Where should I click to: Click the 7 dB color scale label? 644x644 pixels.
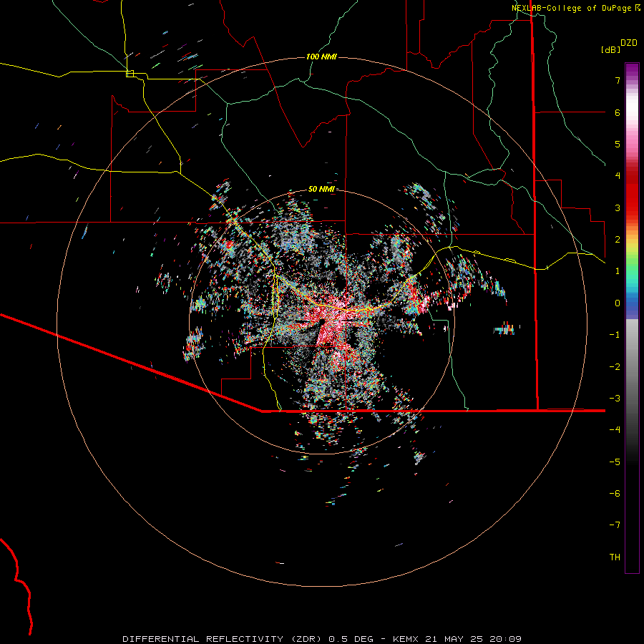coord(618,80)
